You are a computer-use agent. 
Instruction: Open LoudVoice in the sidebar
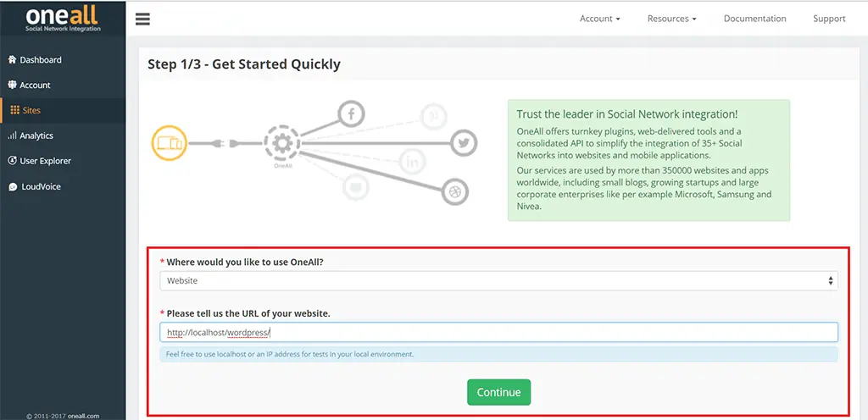[x=63, y=187]
